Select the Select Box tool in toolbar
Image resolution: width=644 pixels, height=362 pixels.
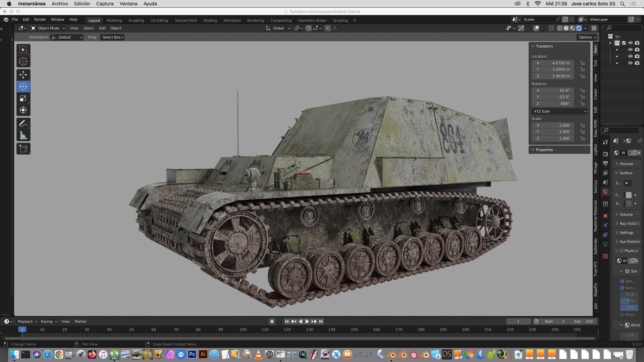pos(23,50)
